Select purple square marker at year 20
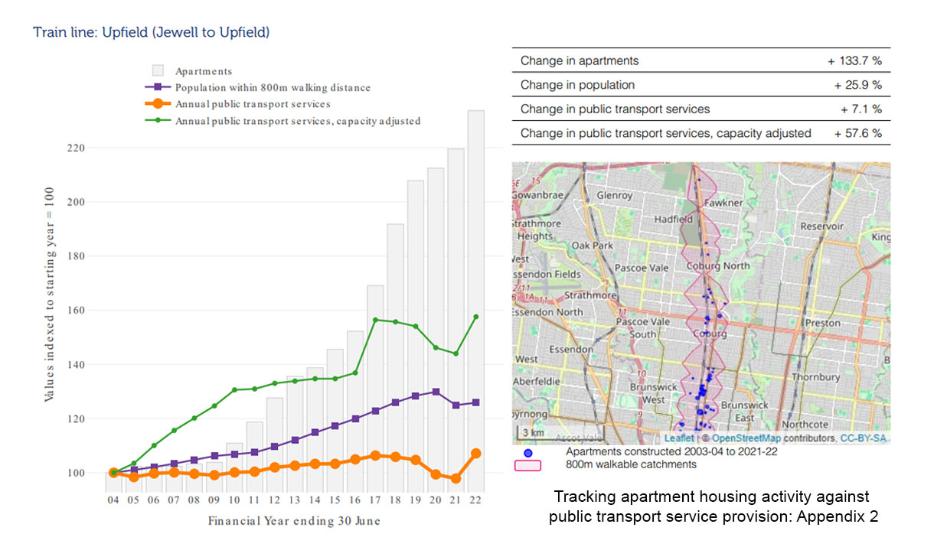 click(x=436, y=392)
